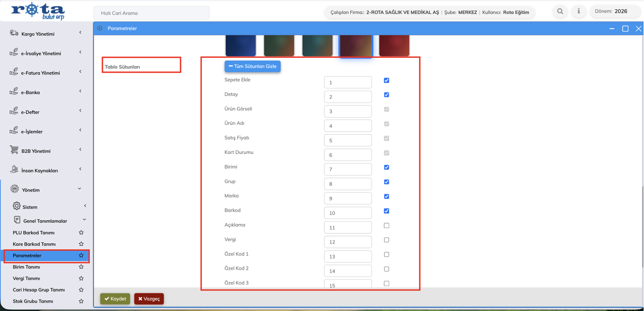Open the info icon in top bar

point(579,11)
